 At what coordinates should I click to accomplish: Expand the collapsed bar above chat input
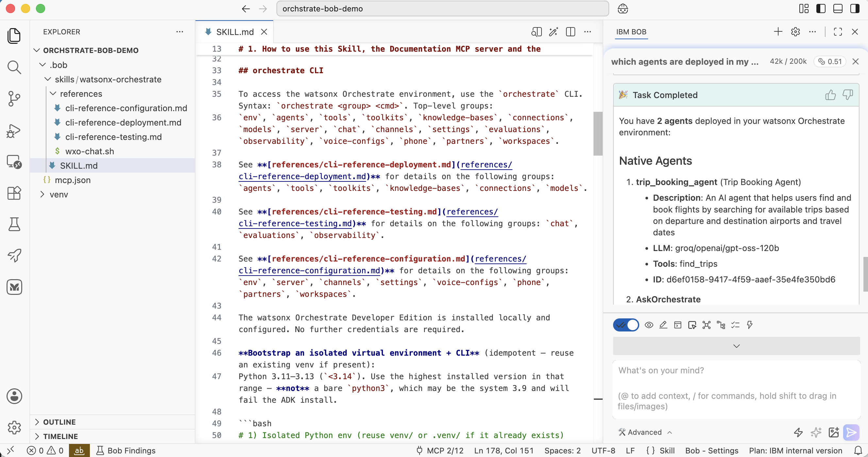click(736, 346)
